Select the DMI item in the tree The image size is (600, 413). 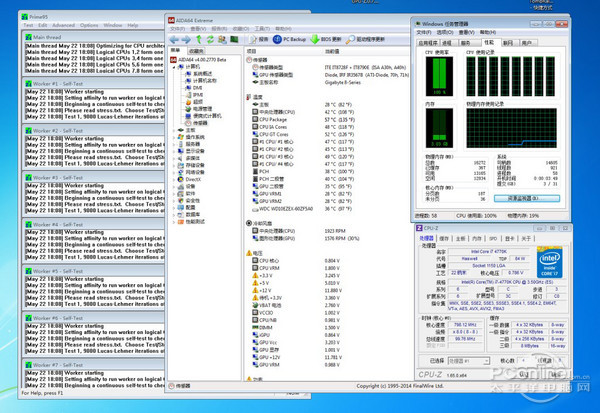coord(195,87)
